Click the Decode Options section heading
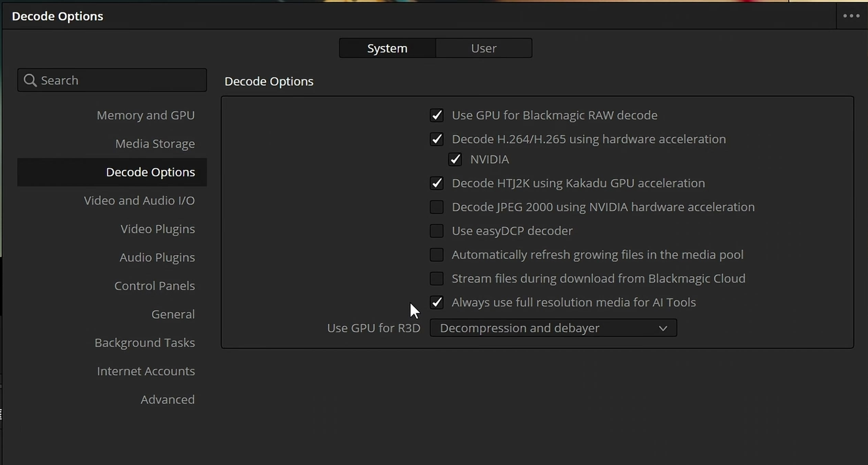The image size is (868, 465). coord(269,81)
